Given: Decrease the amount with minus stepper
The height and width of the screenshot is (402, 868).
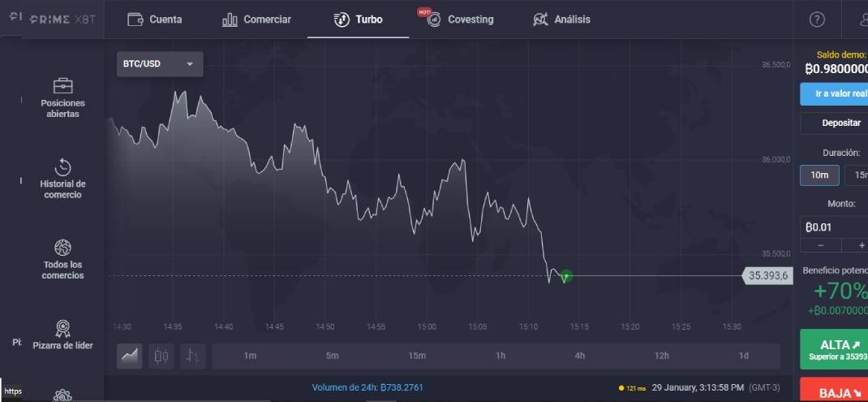Looking at the screenshot, I should point(820,245).
